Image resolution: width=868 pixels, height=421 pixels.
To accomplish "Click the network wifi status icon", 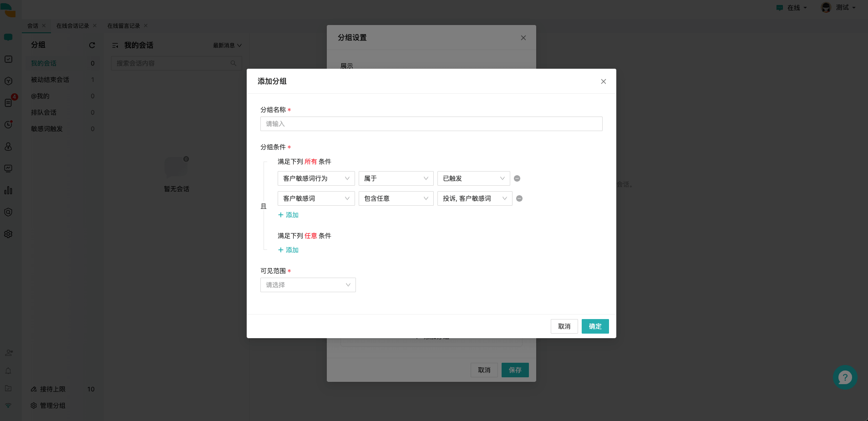I will click(8, 406).
